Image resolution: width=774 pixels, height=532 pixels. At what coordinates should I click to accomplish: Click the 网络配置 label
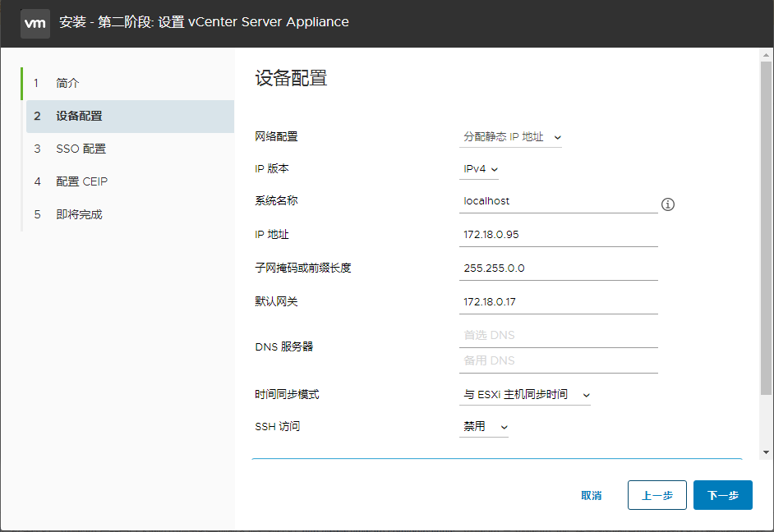[276, 136]
